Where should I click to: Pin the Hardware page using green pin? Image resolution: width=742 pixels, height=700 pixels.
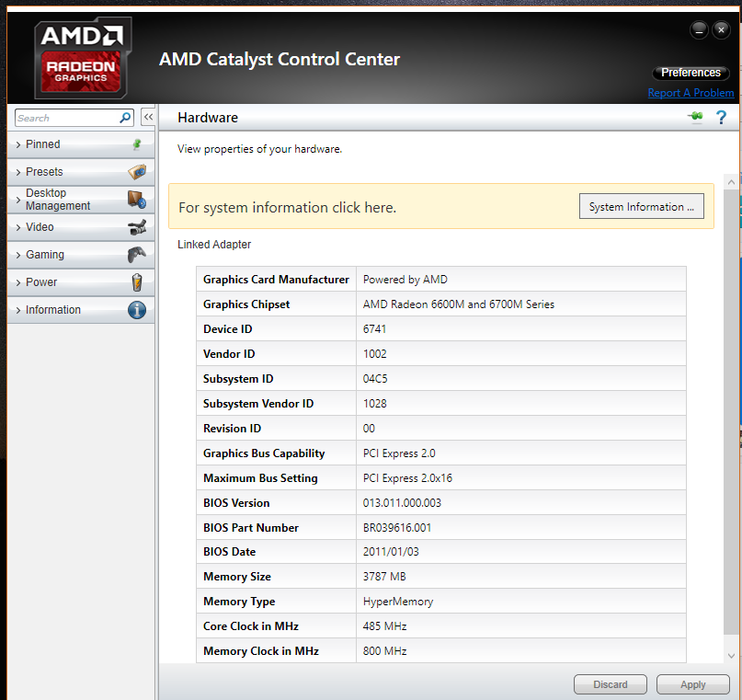(696, 117)
